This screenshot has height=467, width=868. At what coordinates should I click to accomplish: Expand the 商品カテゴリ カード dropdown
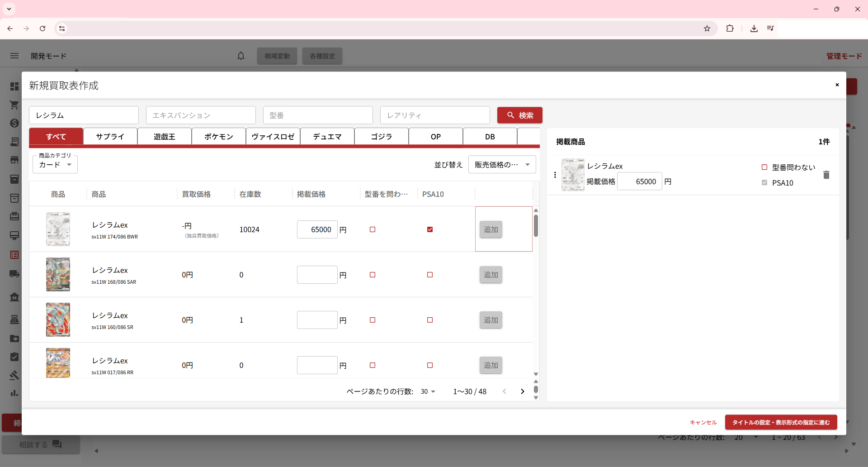click(55, 165)
